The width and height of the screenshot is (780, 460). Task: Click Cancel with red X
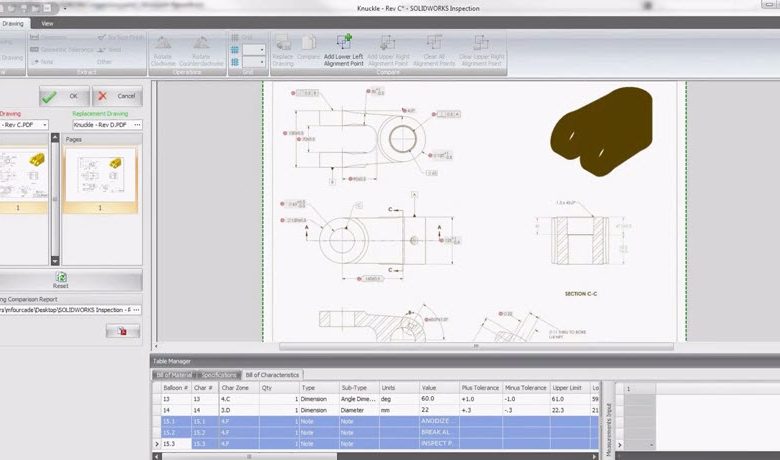[117, 96]
